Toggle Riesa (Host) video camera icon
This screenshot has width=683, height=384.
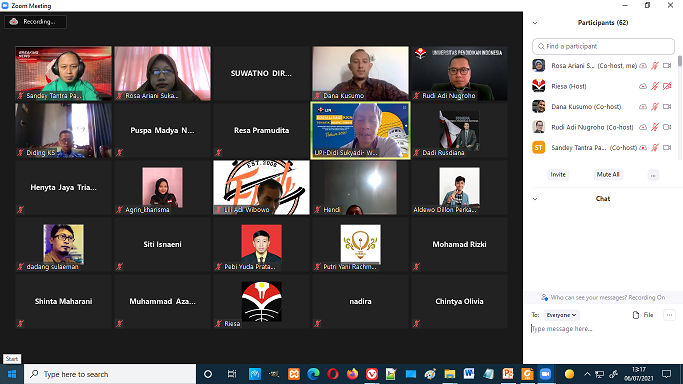click(667, 86)
